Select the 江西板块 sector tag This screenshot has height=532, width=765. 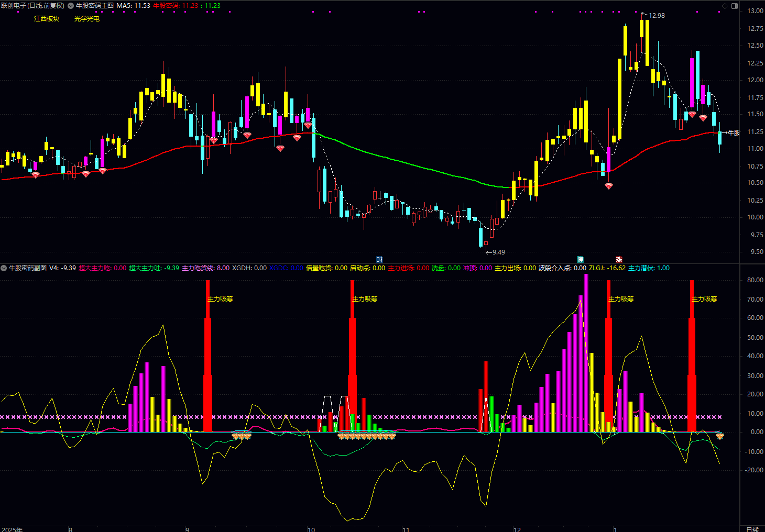(x=47, y=19)
